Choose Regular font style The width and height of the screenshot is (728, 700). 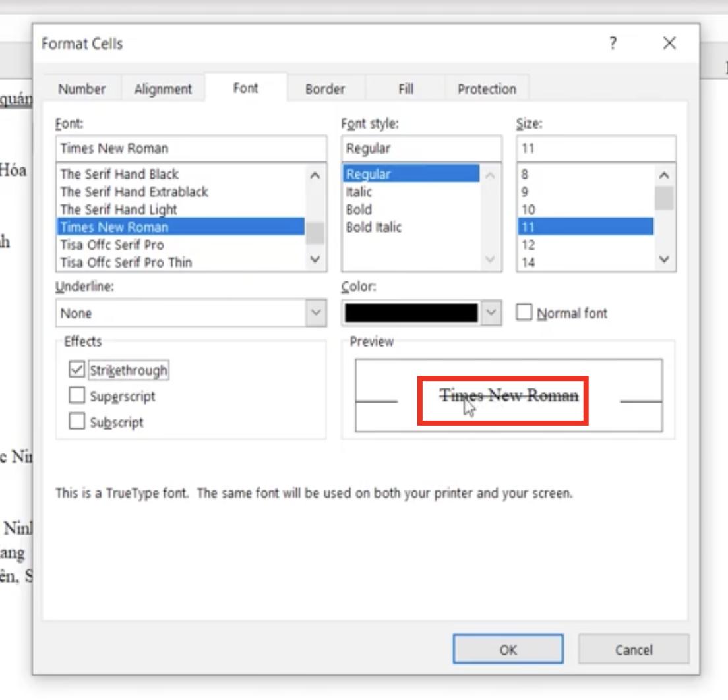point(411,174)
